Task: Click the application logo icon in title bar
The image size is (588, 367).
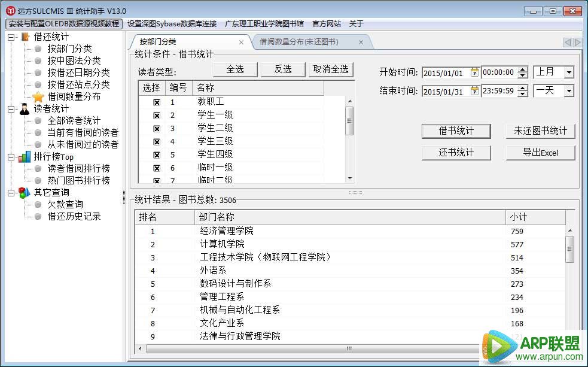Action: [10, 11]
